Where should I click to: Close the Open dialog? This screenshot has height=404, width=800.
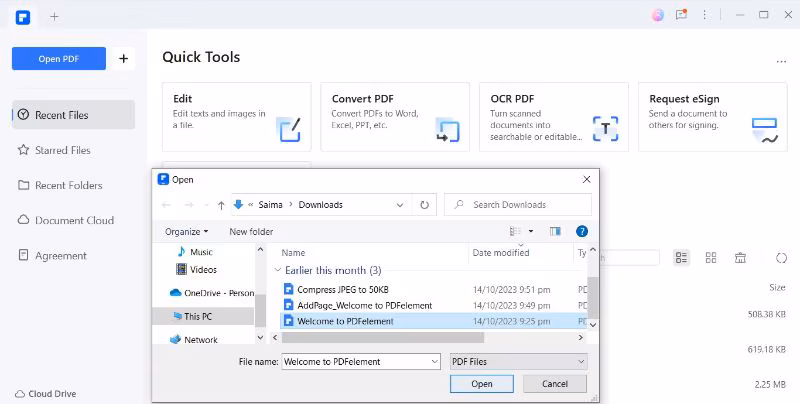[x=587, y=179]
